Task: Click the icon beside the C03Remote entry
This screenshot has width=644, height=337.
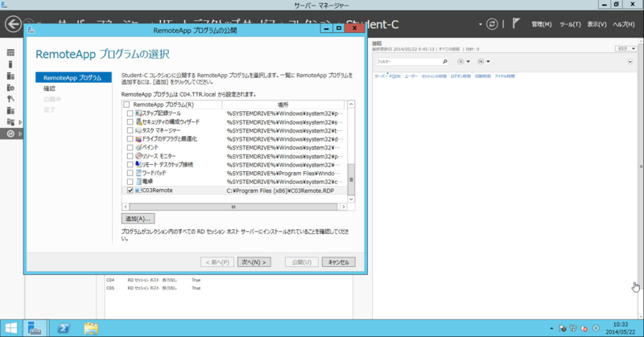Action: tap(138, 191)
